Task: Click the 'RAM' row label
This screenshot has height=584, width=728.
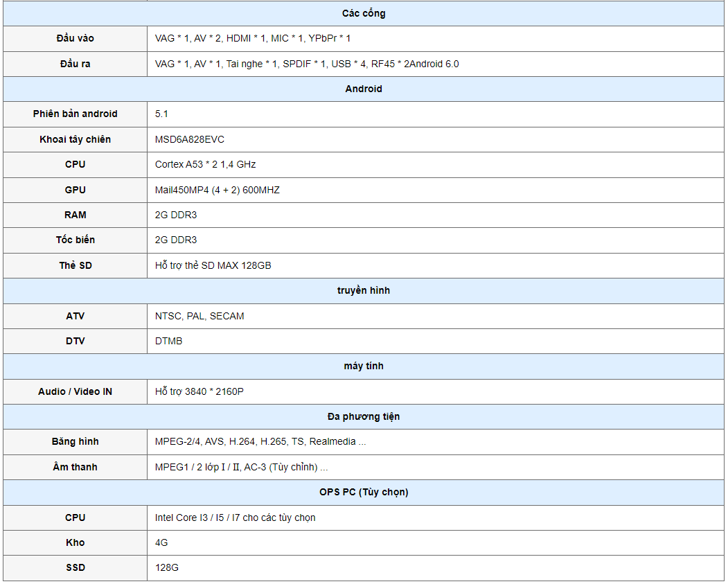Action: tap(75, 215)
